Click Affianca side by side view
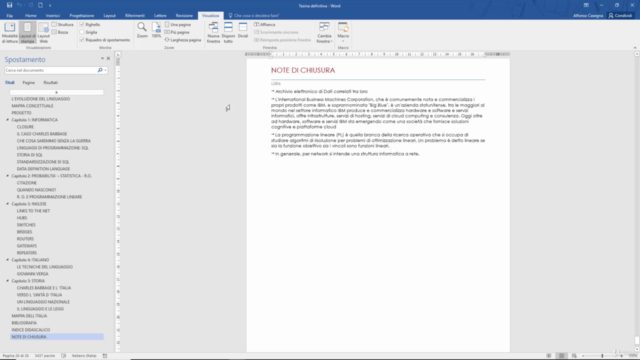 pyautogui.click(x=265, y=24)
